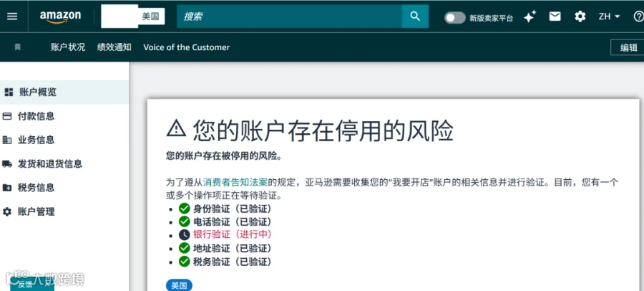
Task: Click the 身份验证（已验证） text
Action: click(x=233, y=209)
